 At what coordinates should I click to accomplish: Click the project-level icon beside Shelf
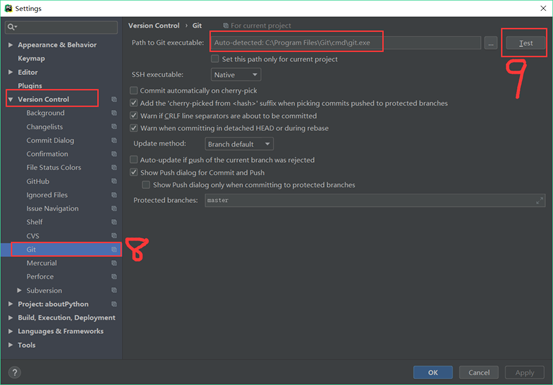pyautogui.click(x=114, y=222)
